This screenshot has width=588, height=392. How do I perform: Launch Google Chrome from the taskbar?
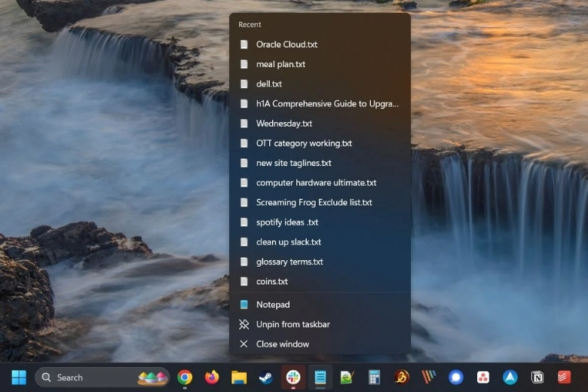pyautogui.click(x=185, y=377)
